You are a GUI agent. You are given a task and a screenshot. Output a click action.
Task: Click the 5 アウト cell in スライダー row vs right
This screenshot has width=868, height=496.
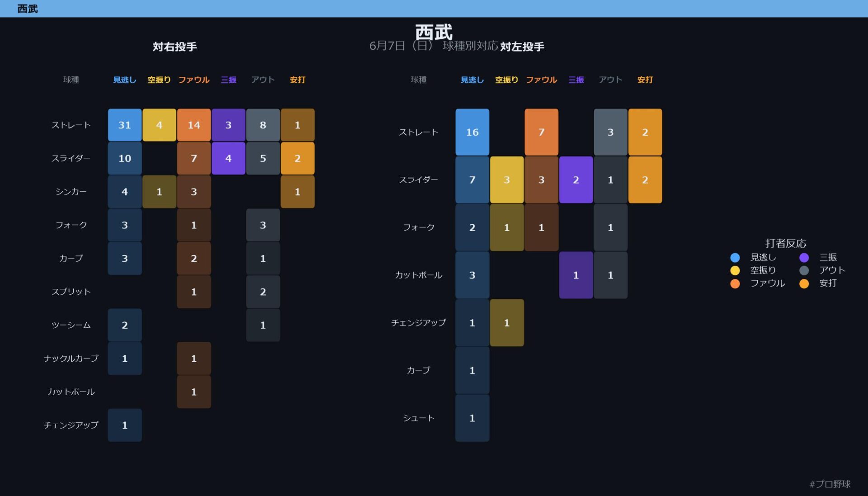click(x=263, y=158)
